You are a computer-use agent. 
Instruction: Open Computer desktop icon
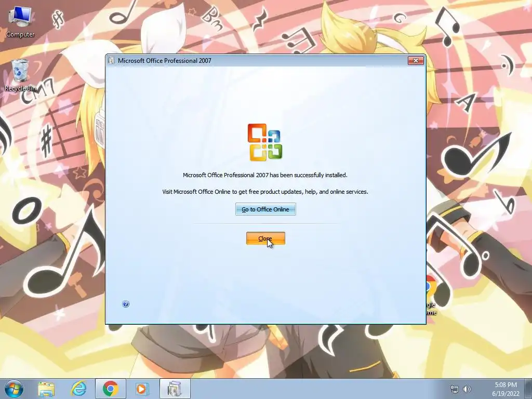pos(20,22)
